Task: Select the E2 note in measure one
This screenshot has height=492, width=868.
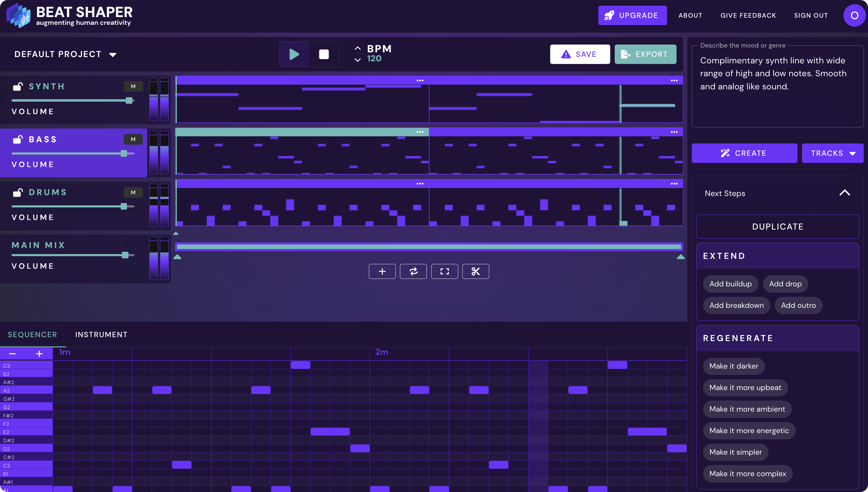Action: point(330,432)
